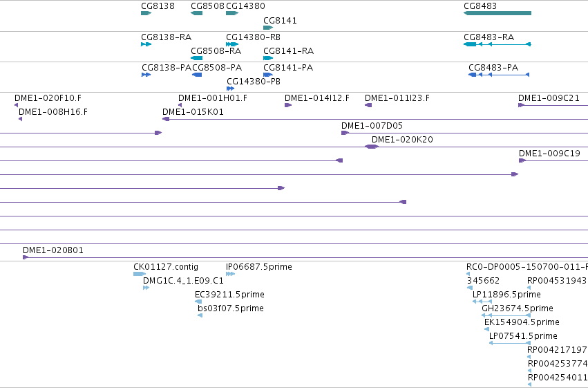Select the 345662 EST feature
Screen dimensions: 588x388
tap(469, 288)
